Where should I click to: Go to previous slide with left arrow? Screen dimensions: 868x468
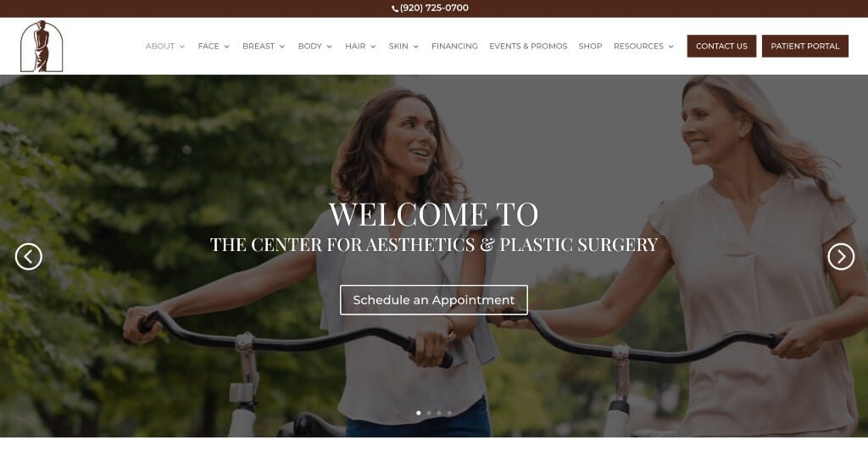(x=29, y=256)
